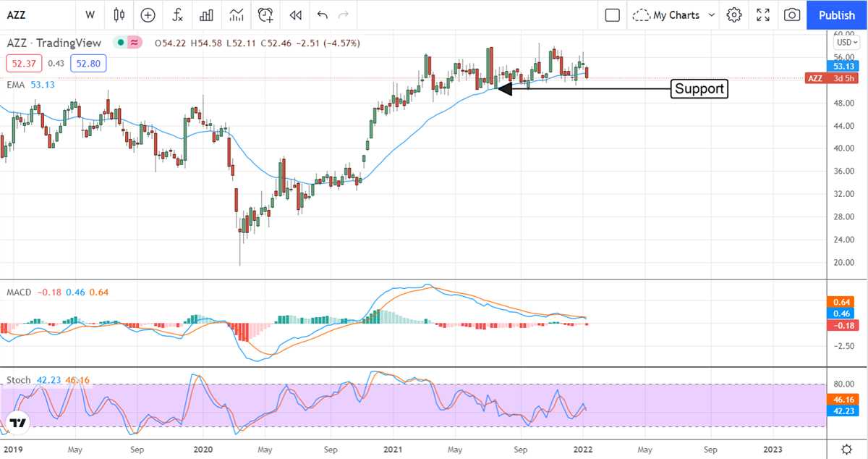This screenshot has width=868, height=459.
Task: Open the indicators fx menu
Action: click(177, 14)
